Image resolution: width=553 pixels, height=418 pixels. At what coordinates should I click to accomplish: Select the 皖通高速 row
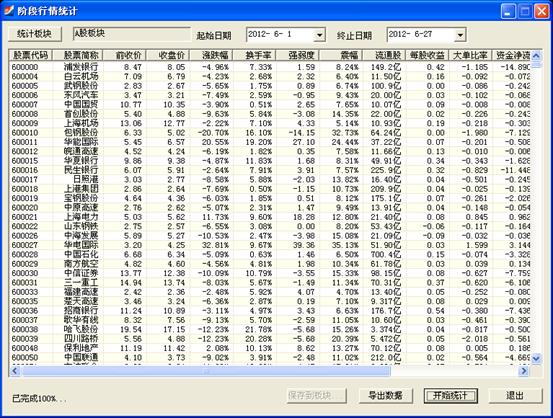270,151
